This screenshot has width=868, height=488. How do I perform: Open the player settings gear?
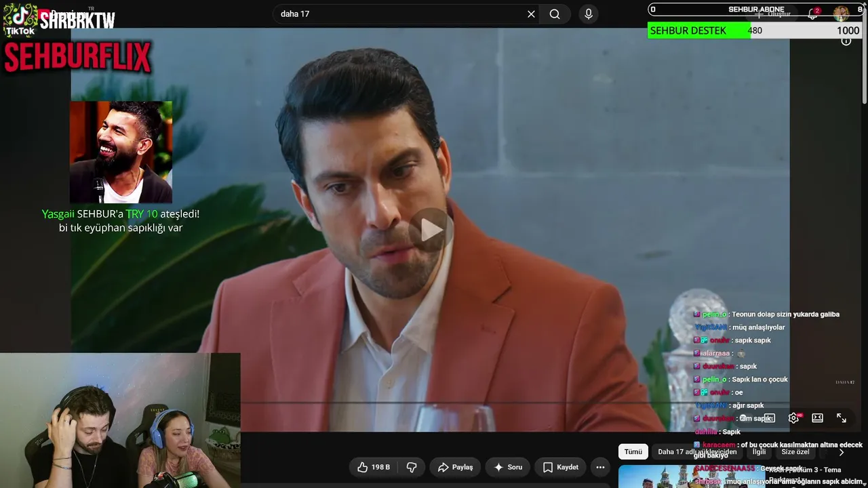coord(793,418)
